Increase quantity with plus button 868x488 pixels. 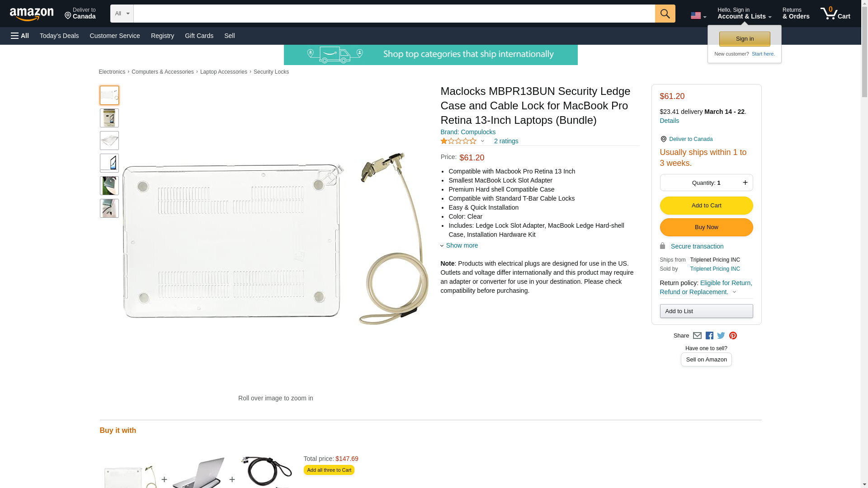click(x=745, y=183)
